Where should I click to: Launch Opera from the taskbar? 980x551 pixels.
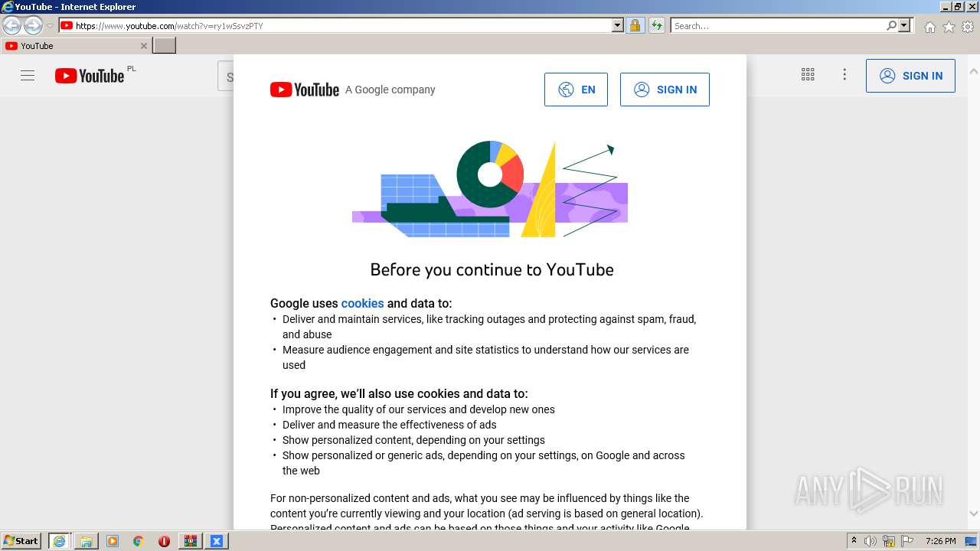pyautogui.click(x=164, y=541)
